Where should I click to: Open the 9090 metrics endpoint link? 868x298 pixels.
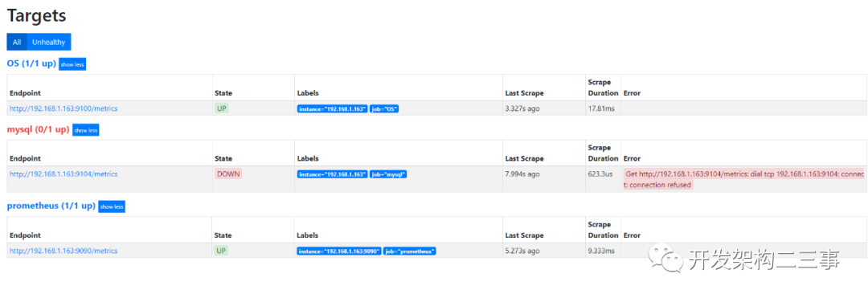pos(63,251)
